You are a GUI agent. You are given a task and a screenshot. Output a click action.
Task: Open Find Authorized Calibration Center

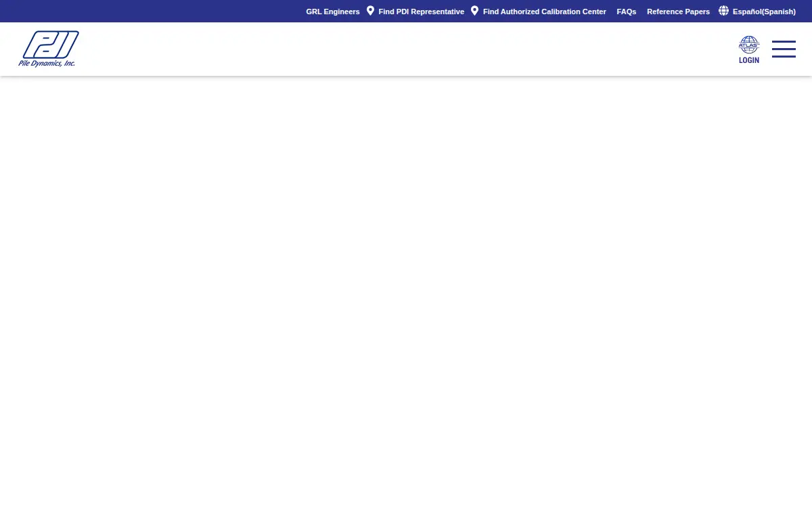coord(544,12)
